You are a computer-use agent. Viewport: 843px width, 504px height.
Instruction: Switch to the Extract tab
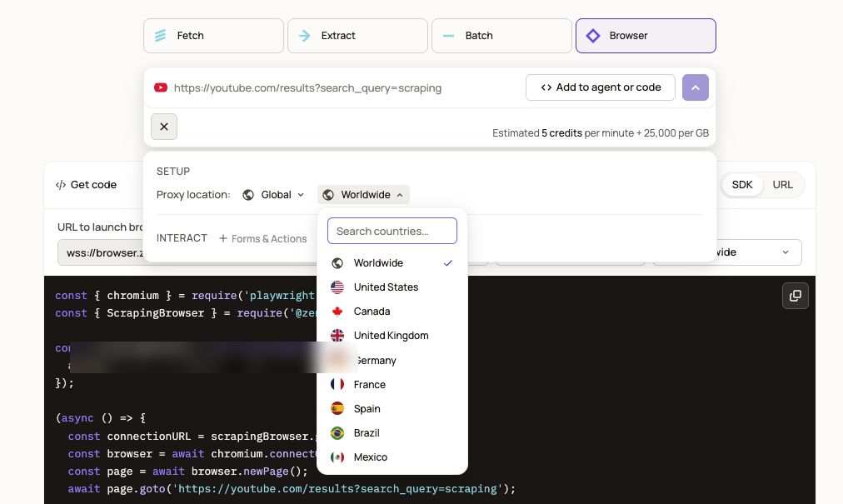click(x=357, y=36)
